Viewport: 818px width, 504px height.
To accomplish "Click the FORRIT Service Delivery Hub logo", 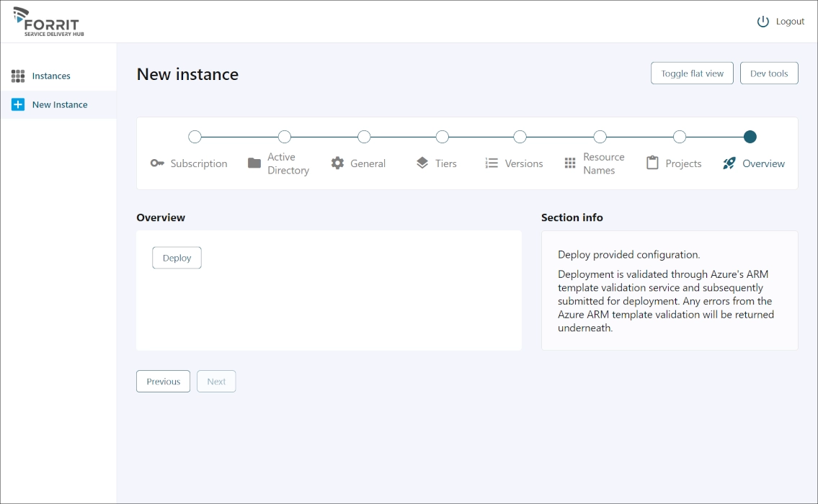I will pyautogui.click(x=48, y=22).
